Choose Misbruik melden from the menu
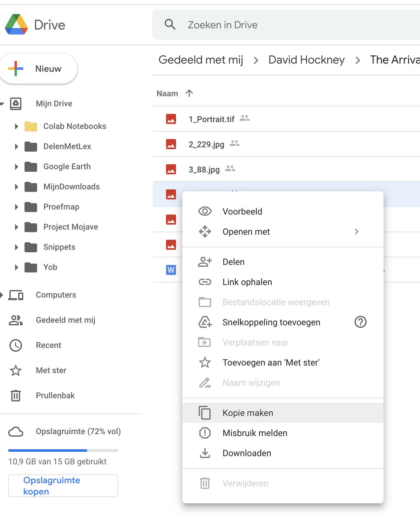The width and height of the screenshot is (420, 526). [x=283, y=433]
